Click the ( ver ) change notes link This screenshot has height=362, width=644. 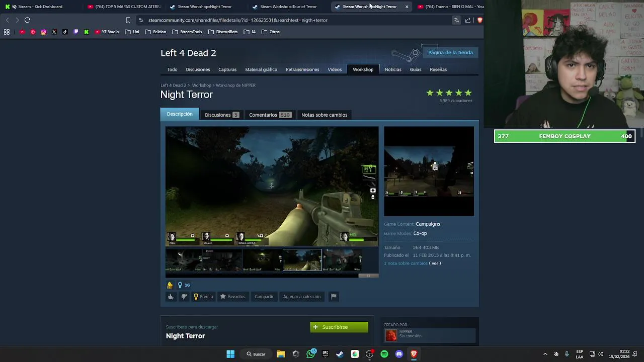point(435,263)
